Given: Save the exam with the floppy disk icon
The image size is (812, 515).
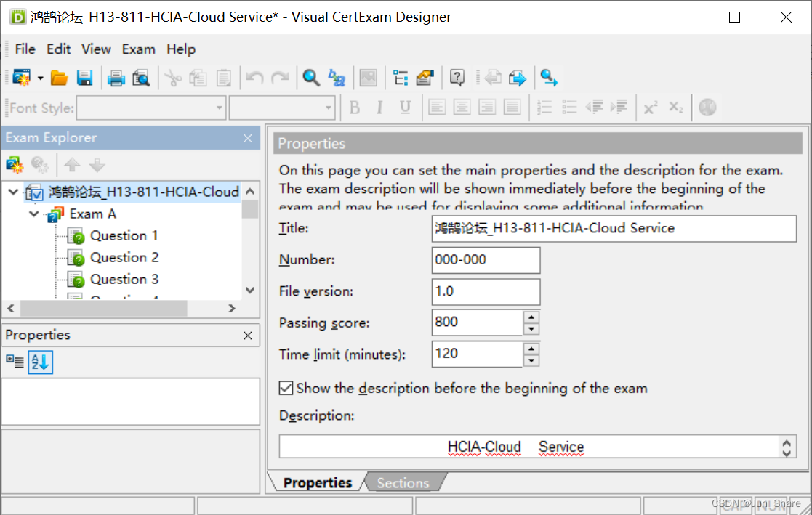Looking at the screenshot, I should (84, 78).
